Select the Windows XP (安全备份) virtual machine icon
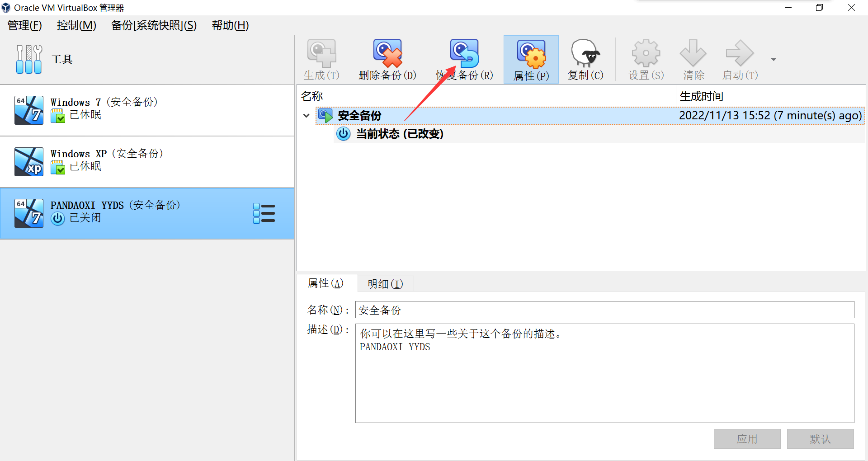The width and height of the screenshot is (868, 461). click(29, 161)
